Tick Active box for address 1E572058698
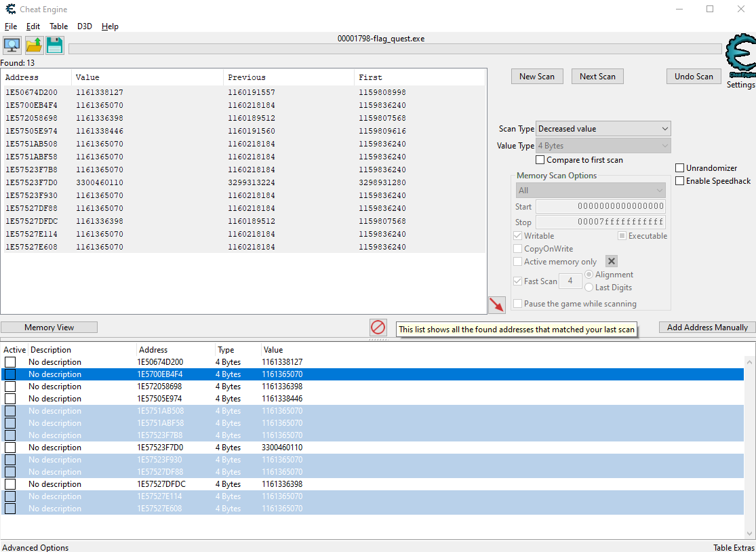Viewport: 756px width, 552px height. pyautogui.click(x=10, y=387)
